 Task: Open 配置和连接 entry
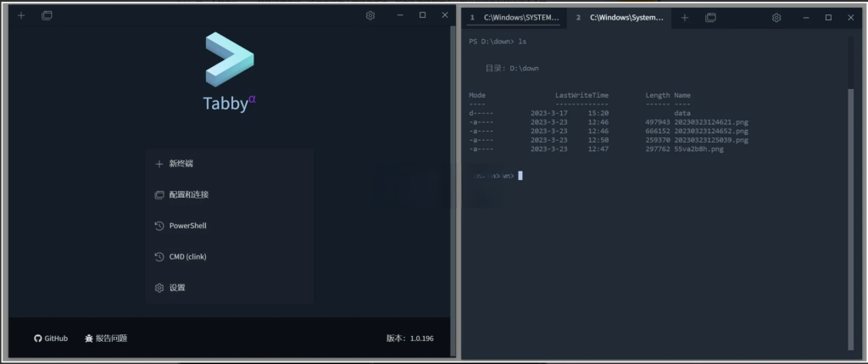(229, 195)
